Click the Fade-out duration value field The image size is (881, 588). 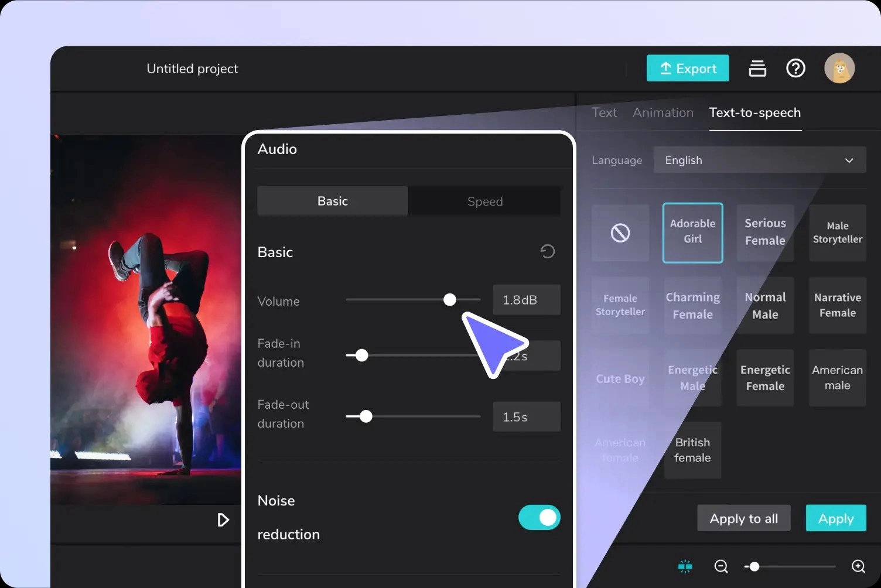526,417
